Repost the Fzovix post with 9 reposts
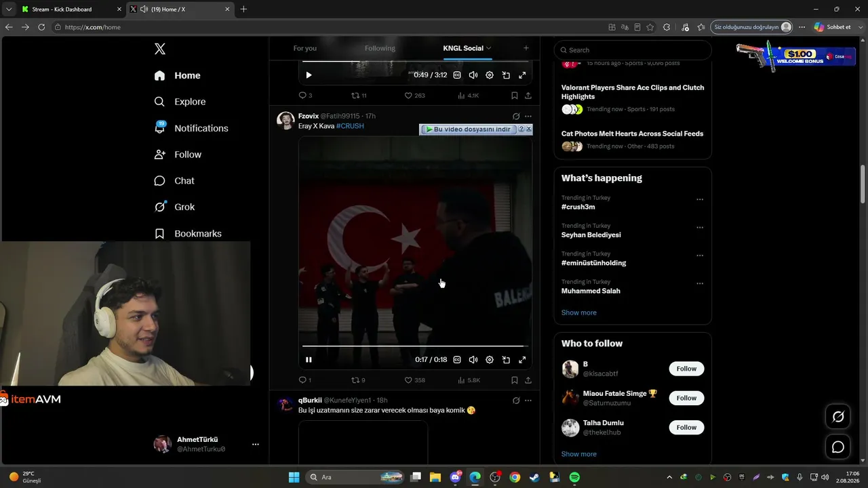 coord(358,380)
